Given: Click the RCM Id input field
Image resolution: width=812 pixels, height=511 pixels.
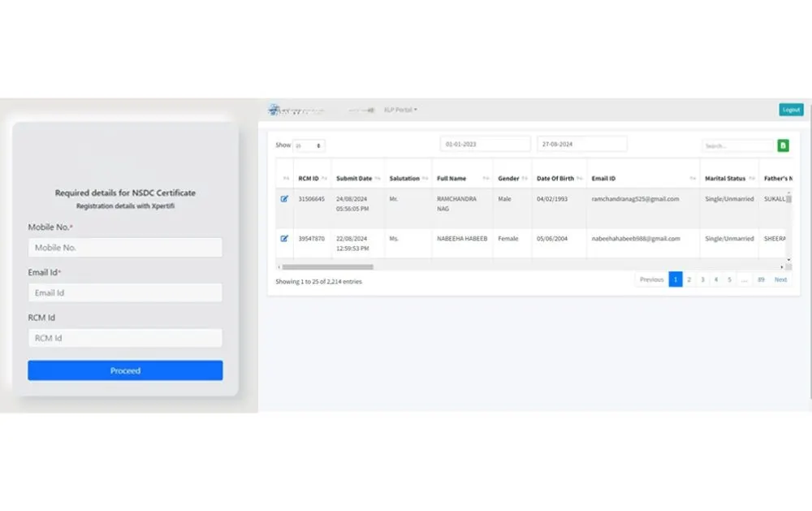Looking at the screenshot, I should tap(125, 338).
